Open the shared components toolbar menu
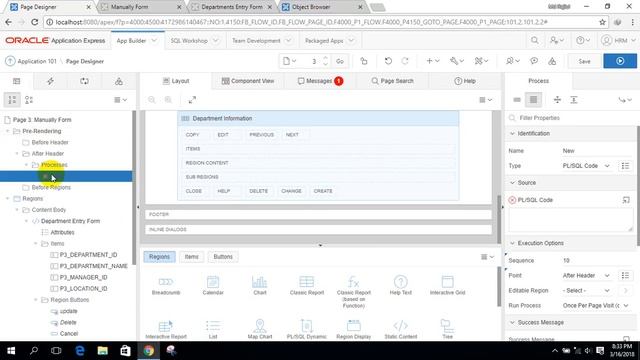 click(x=481, y=61)
